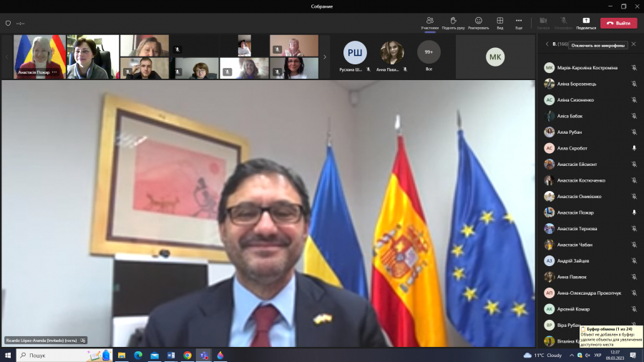Viewport: 644px width, 362px height.
Task: Open Word from taskbar
Action: (171, 355)
